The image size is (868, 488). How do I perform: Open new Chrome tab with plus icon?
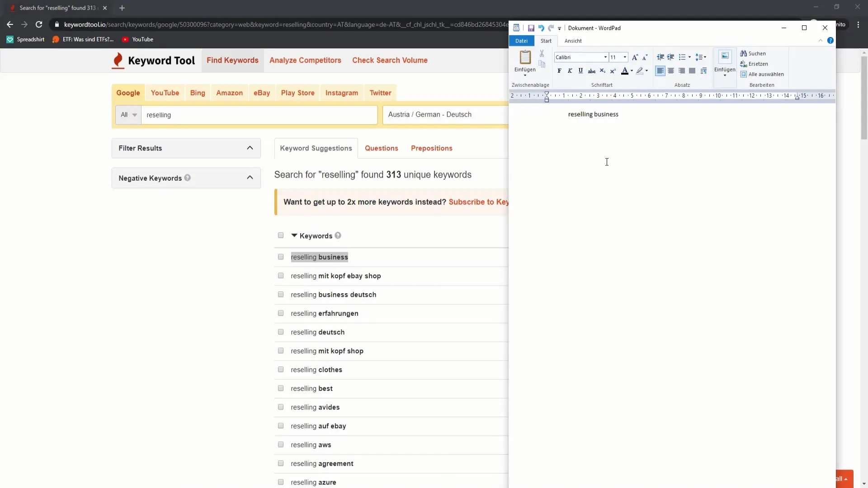(122, 8)
